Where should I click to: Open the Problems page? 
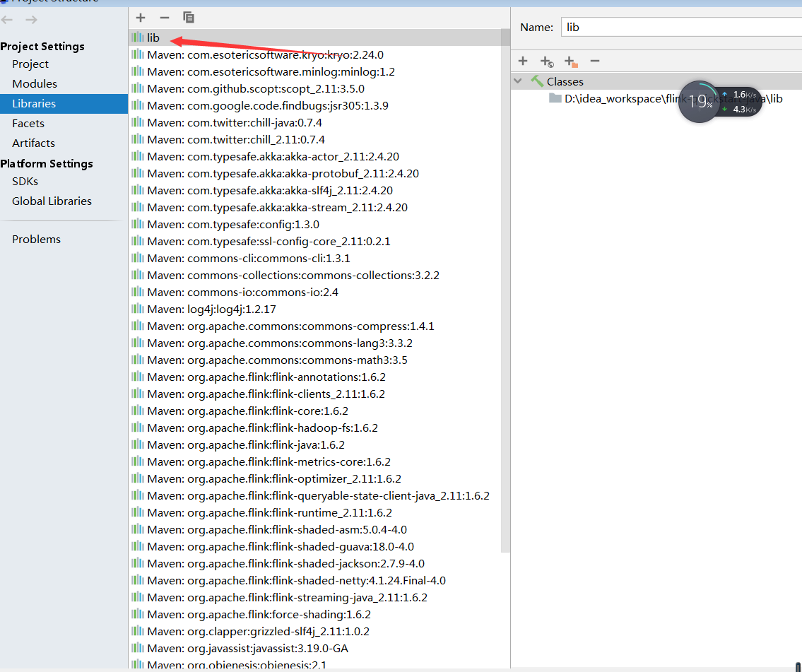tap(36, 240)
